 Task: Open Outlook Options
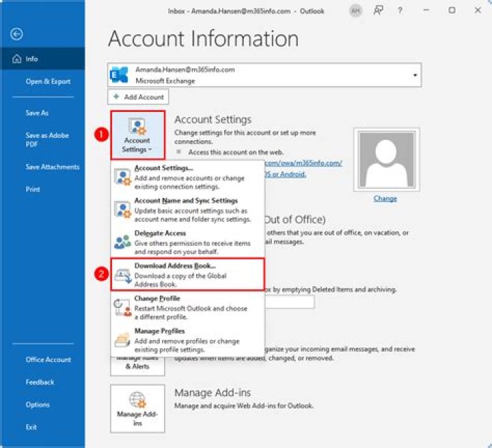(x=38, y=405)
